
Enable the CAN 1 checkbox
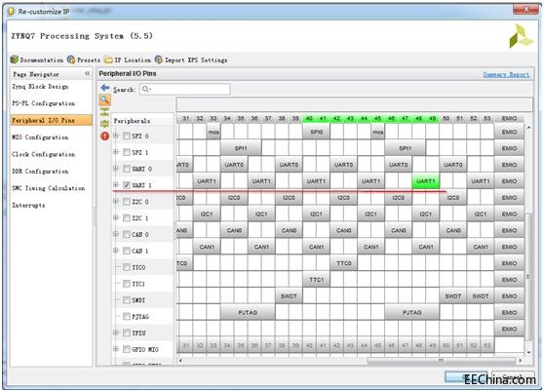pyautogui.click(x=127, y=251)
